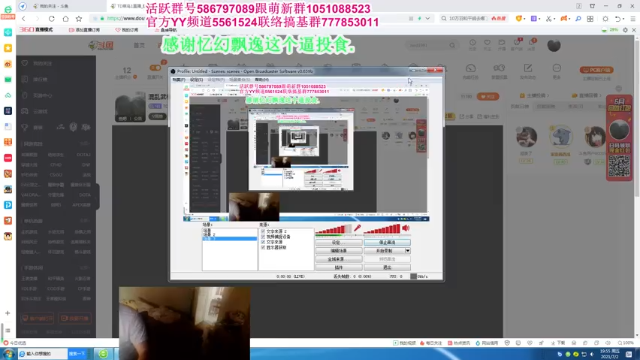Open green 360 browser taskbar icon

(x=103, y=353)
